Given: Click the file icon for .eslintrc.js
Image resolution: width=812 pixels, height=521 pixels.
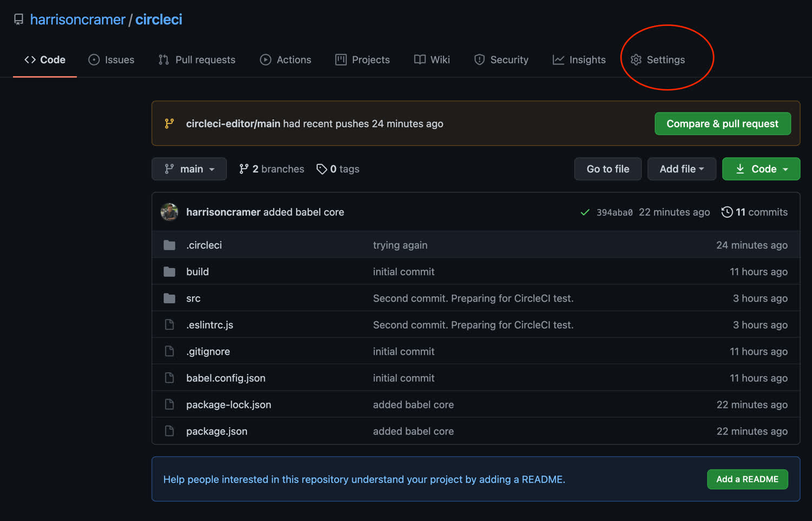Looking at the screenshot, I should pos(169,325).
